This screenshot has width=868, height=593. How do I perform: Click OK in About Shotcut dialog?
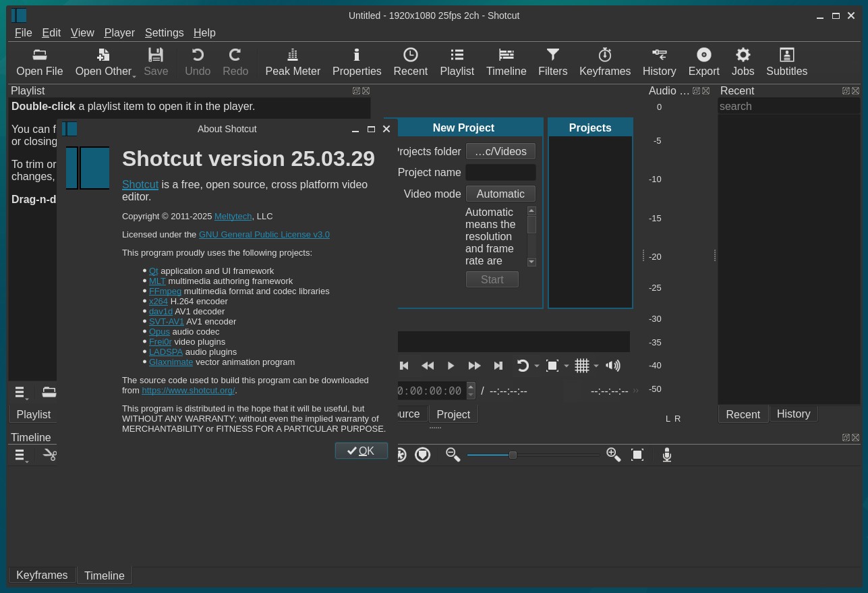click(361, 451)
